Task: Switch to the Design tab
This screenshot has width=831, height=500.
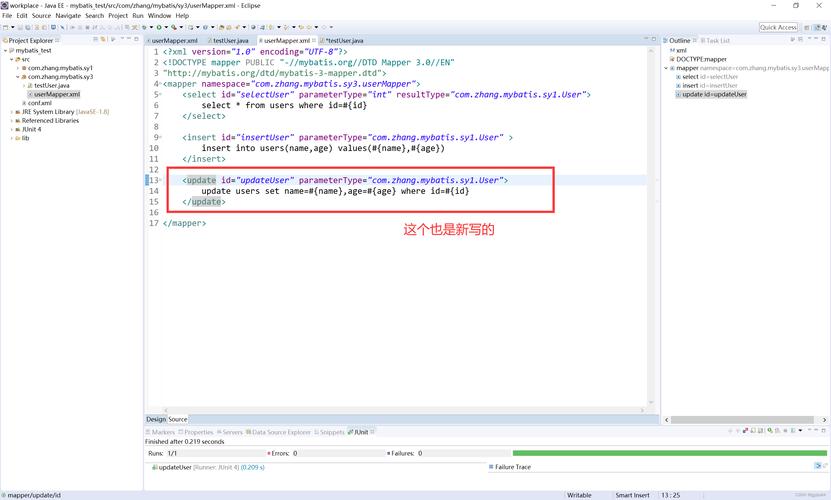Action: click(155, 419)
